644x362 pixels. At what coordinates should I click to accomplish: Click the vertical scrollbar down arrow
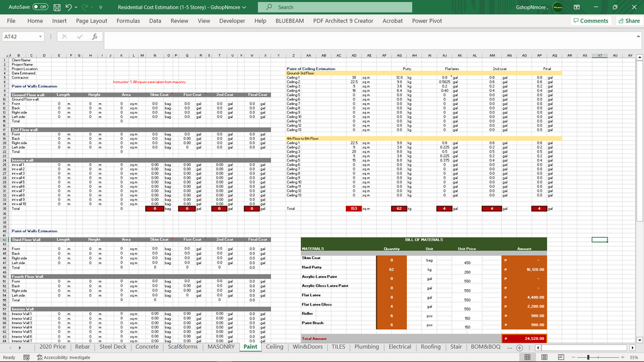[x=640, y=340]
